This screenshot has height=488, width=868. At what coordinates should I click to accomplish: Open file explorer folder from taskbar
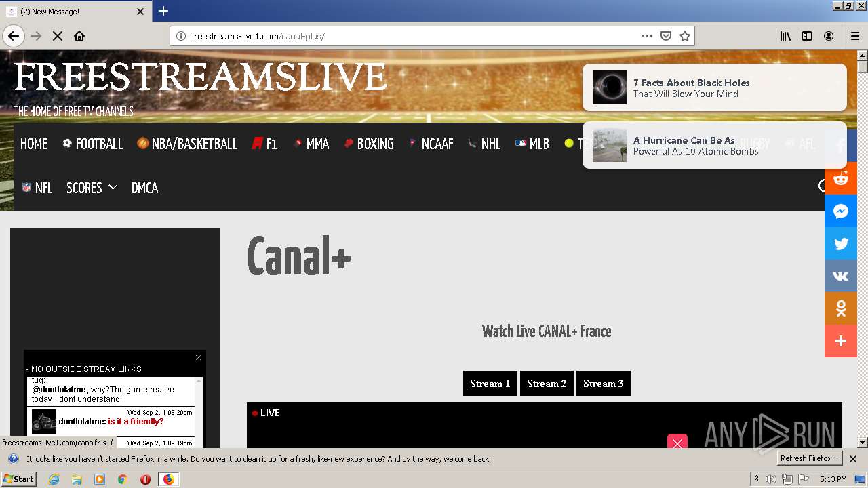(x=77, y=479)
